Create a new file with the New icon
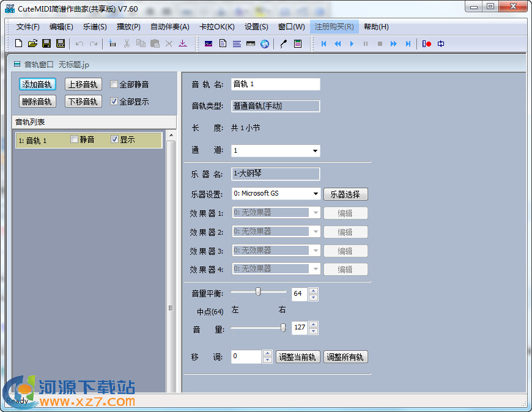532x412 pixels. 18,43
